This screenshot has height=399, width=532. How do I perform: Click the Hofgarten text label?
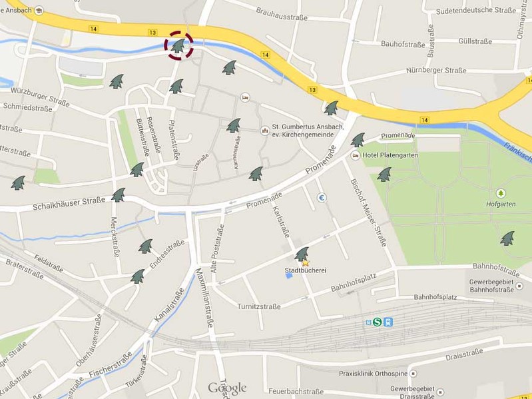coord(501,204)
